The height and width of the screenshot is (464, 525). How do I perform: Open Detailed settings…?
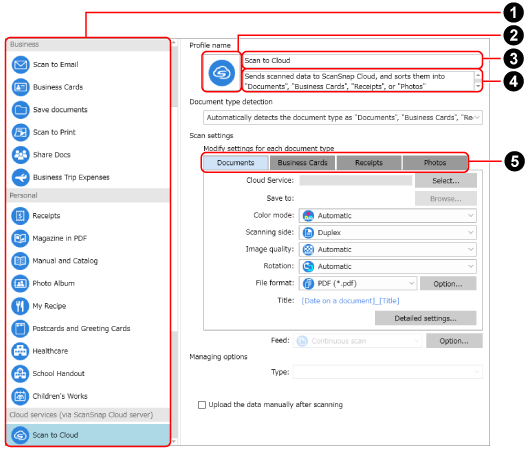click(425, 318)
